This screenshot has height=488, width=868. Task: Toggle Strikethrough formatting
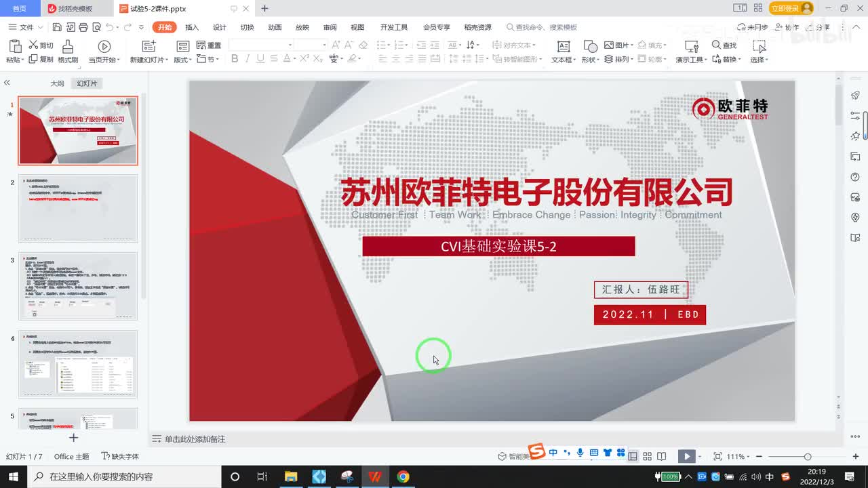(x=274, y=59)
